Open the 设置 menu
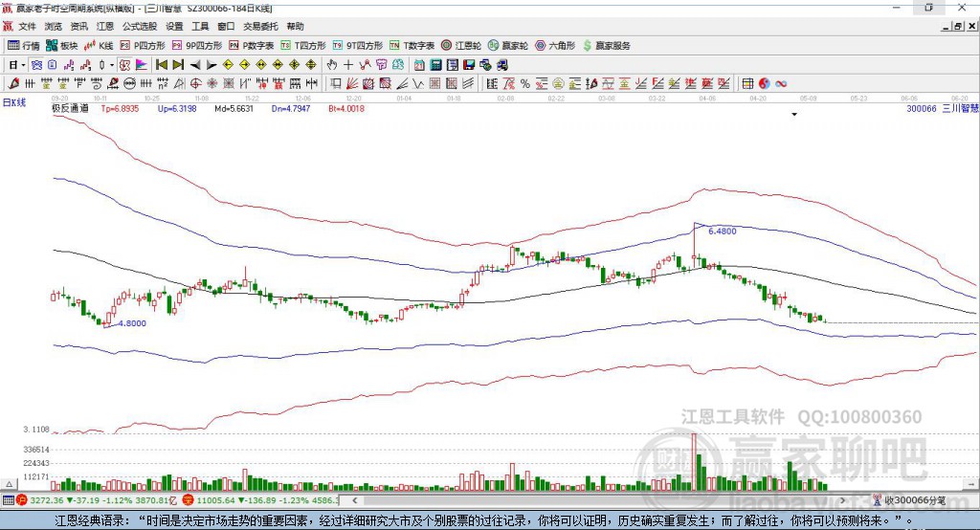This screenshot has width=980, height=530. tap(174, 26)
